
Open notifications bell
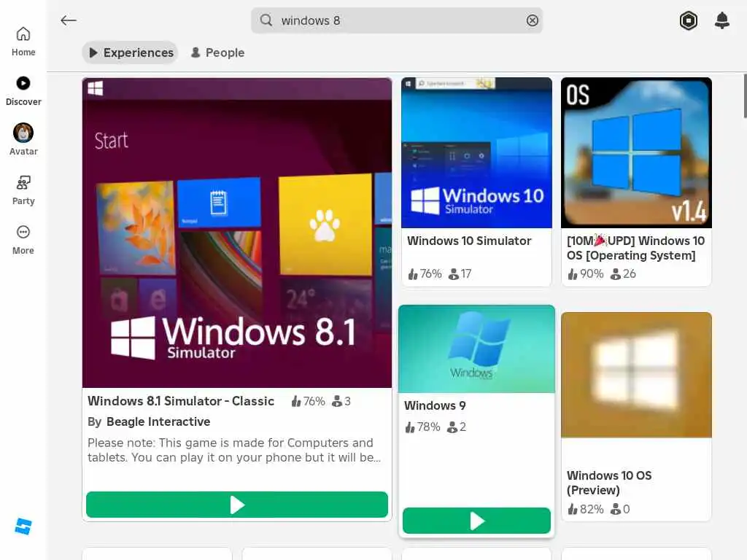click(722, 20)
